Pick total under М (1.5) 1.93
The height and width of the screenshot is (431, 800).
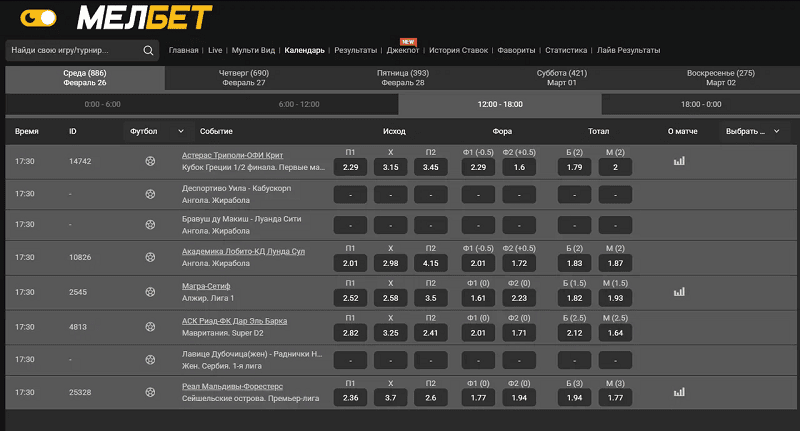click(615, 298)
